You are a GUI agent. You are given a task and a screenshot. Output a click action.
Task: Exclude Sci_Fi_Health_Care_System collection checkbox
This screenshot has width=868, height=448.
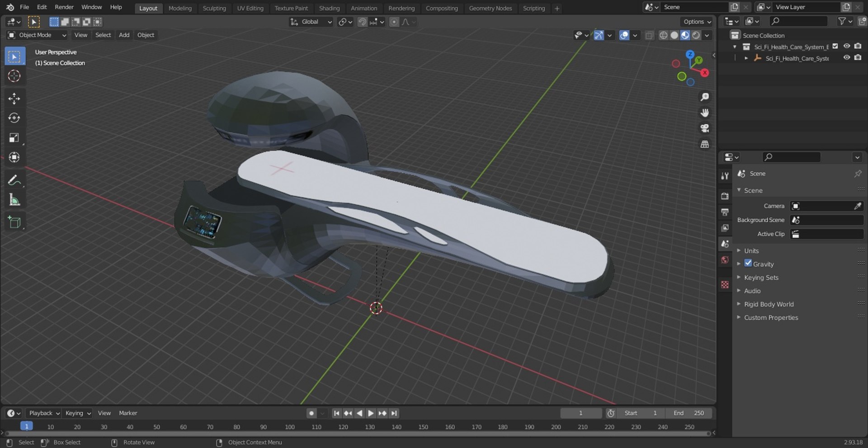pyautogui.click(x=835, y=46)
